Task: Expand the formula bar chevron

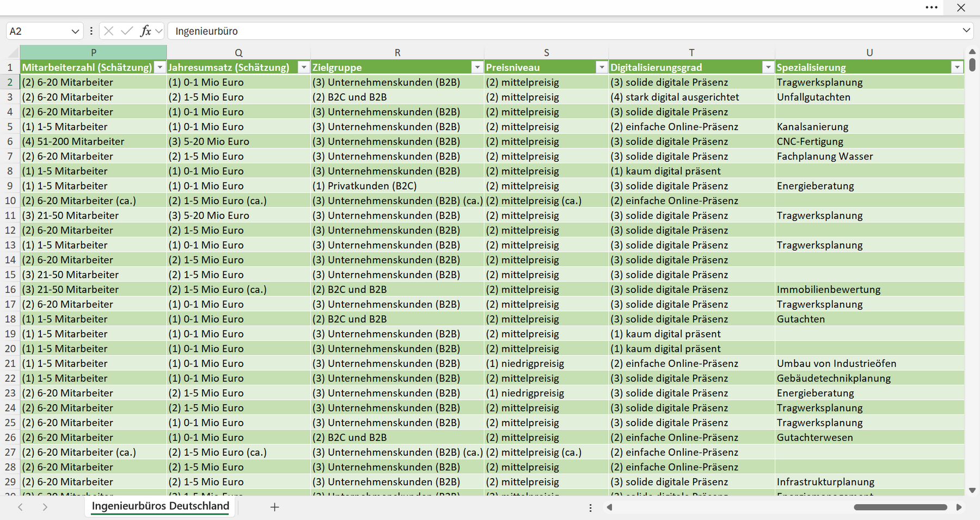Action: point(966,30)
